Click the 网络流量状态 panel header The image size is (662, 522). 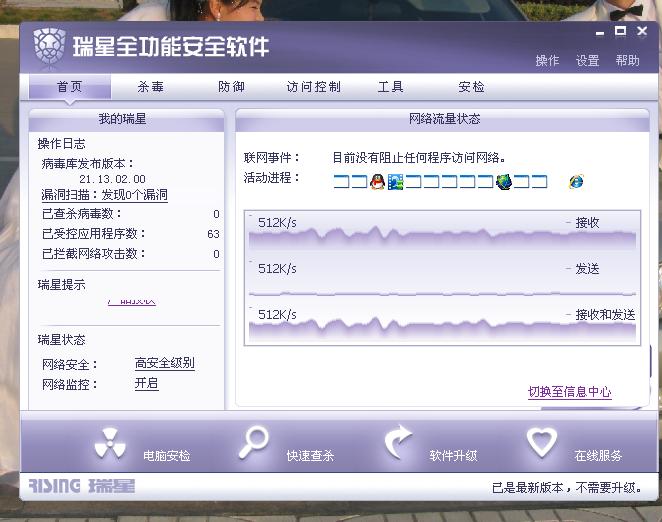442,119
